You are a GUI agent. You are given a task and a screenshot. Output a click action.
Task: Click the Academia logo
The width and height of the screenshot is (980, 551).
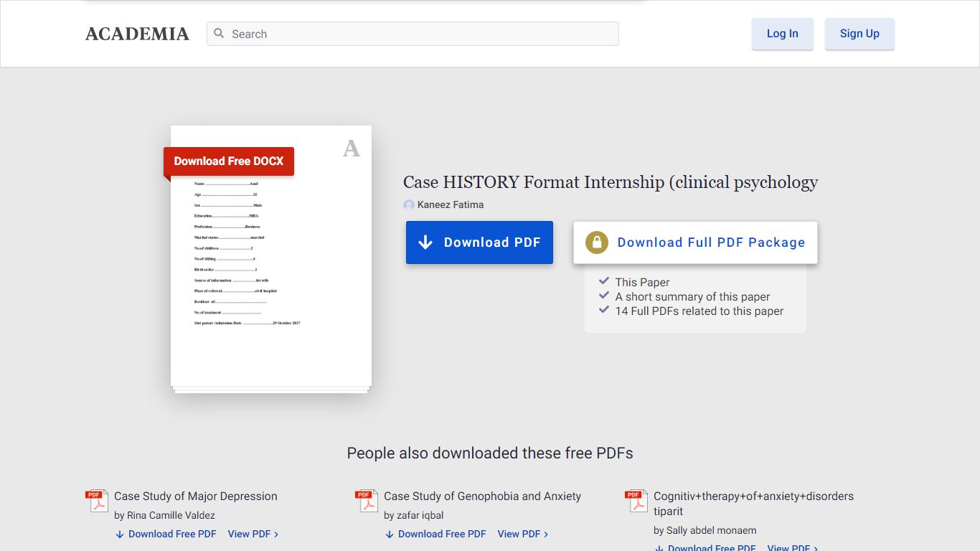137,34
